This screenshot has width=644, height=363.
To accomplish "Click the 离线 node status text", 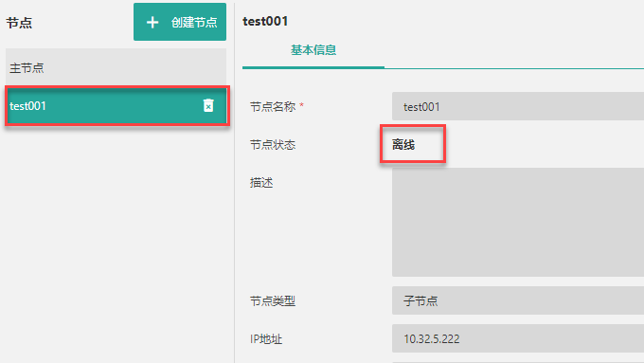I will click(x=403, y=145).
